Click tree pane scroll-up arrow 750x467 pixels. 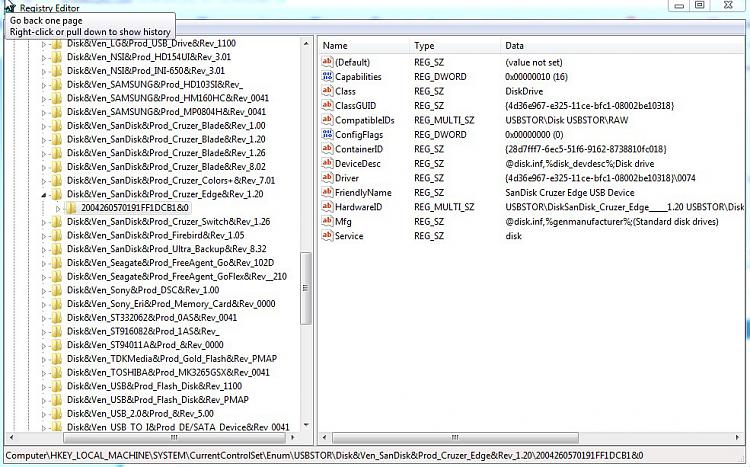[306, 44]
